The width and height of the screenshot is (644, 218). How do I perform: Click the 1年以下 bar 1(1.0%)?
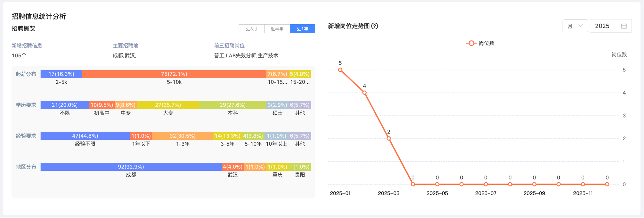point(141,136)
